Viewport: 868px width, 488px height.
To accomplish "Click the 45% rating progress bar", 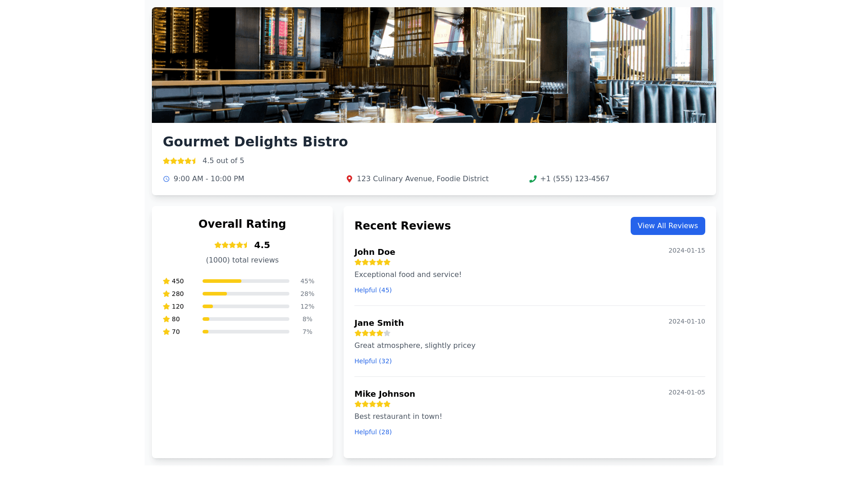I will click(x=245, y=281).
